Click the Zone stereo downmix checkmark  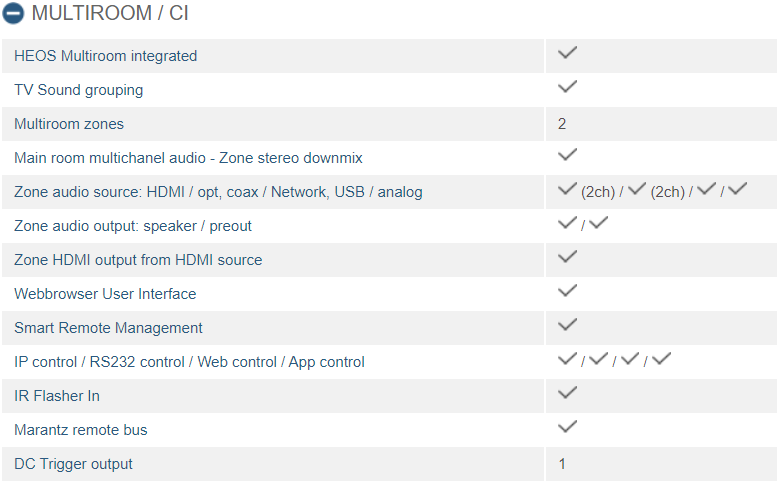(x=567, y=155)
